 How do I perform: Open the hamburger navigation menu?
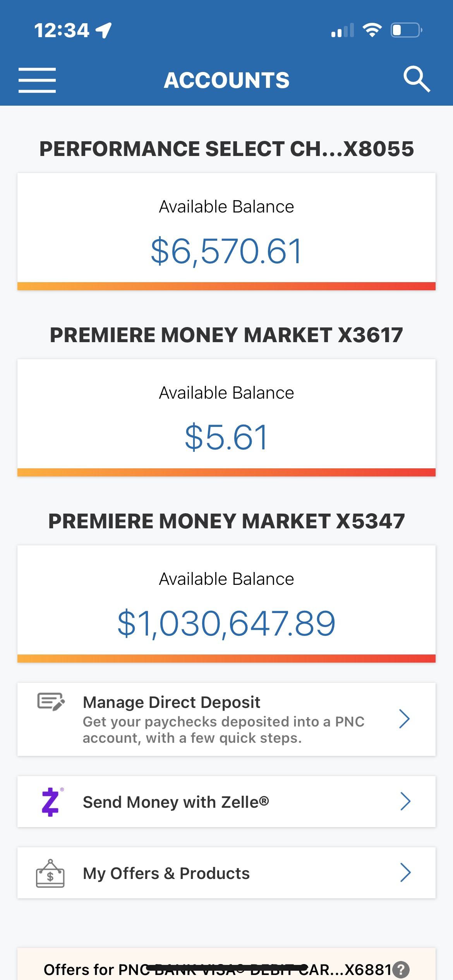pyautogui.click(x=37, y=80)
